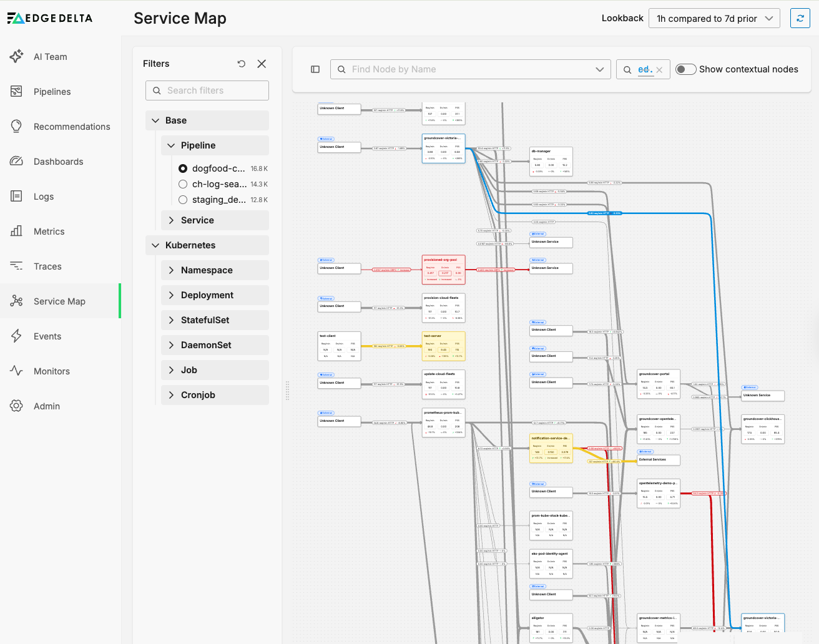
Task: Toggle the side panel layout icon
Action: pyautogui.click(x=315, y=69)
